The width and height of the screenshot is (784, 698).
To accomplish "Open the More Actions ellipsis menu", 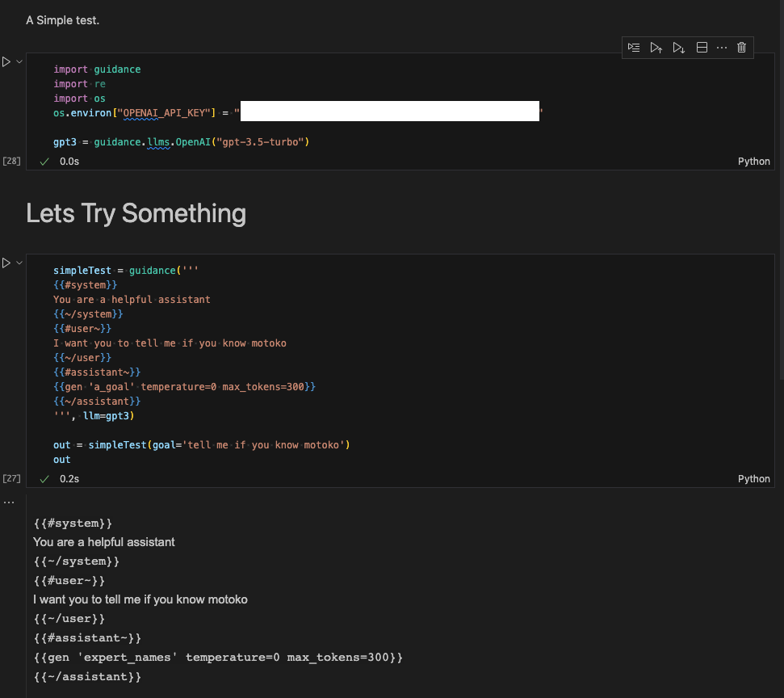I will pyautogui.click(x=721, y=47).
